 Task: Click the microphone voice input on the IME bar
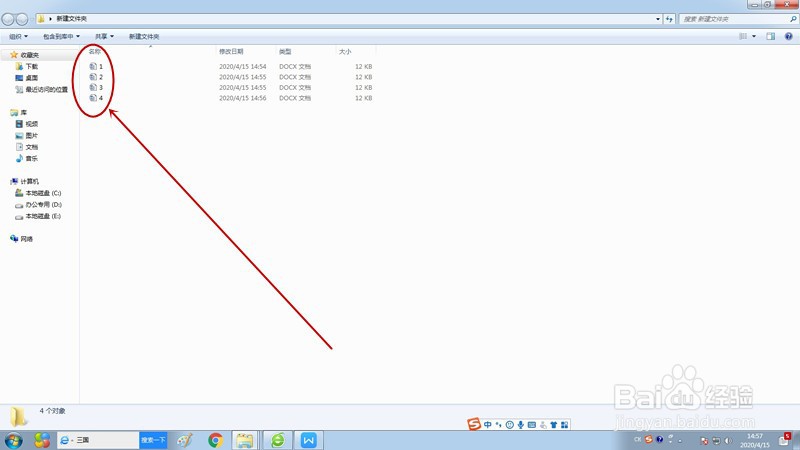[520, 424]
